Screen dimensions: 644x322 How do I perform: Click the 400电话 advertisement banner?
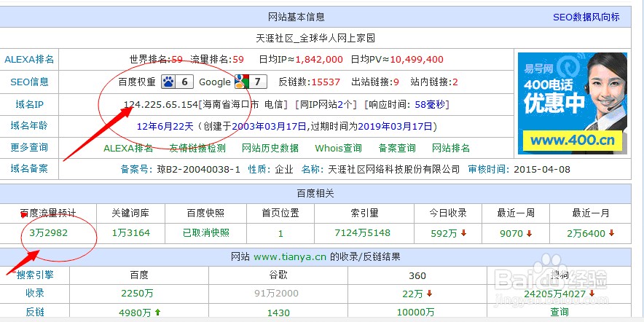573,103
